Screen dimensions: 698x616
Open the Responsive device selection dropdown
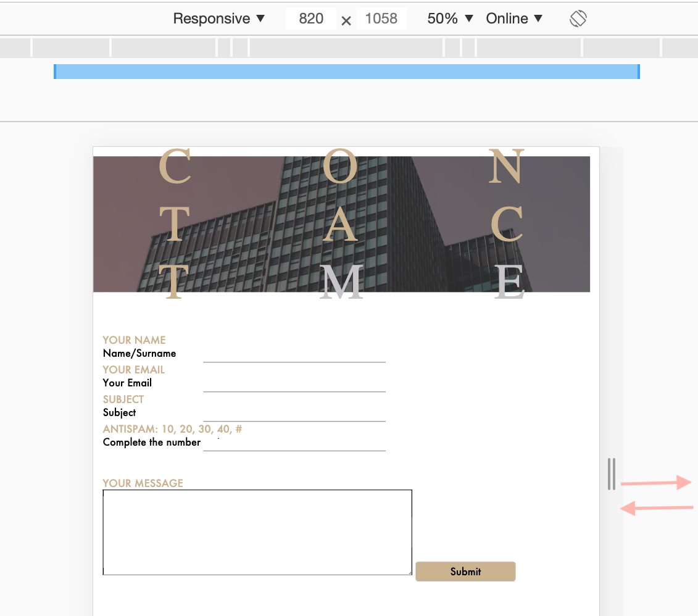click(218, 19)
